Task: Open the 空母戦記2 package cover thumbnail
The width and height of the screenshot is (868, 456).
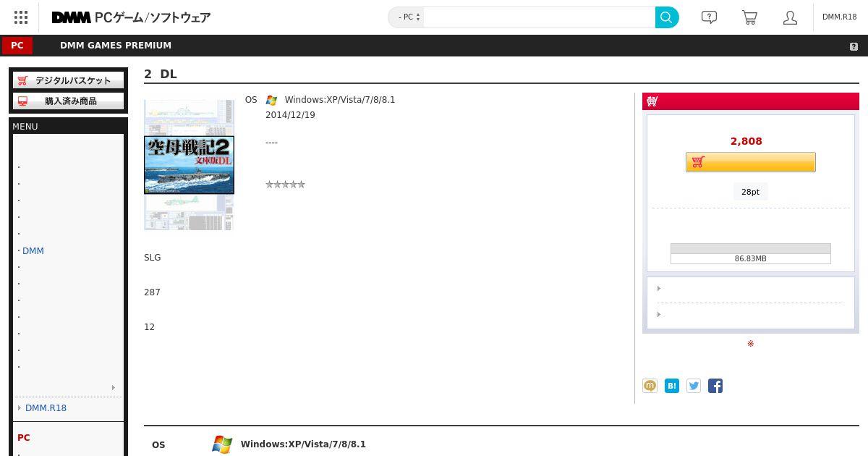Action: coord(189,165)
